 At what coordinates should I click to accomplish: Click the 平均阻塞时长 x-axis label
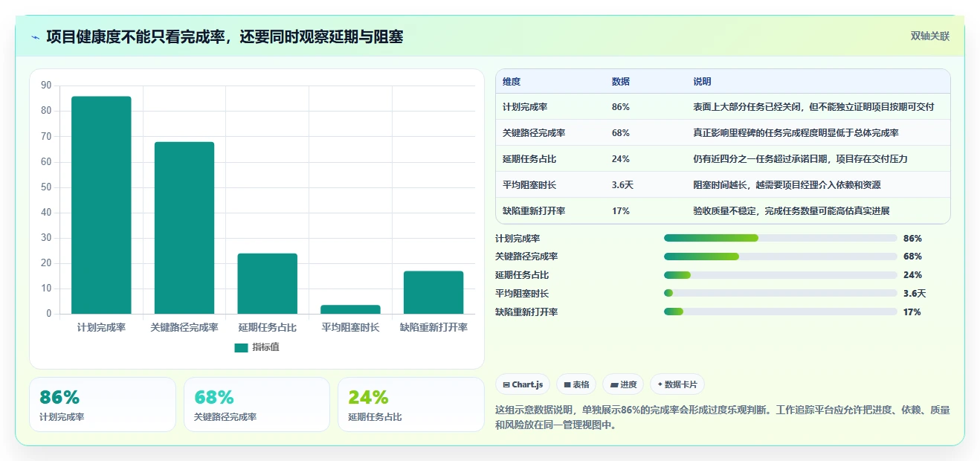[350, 327]
